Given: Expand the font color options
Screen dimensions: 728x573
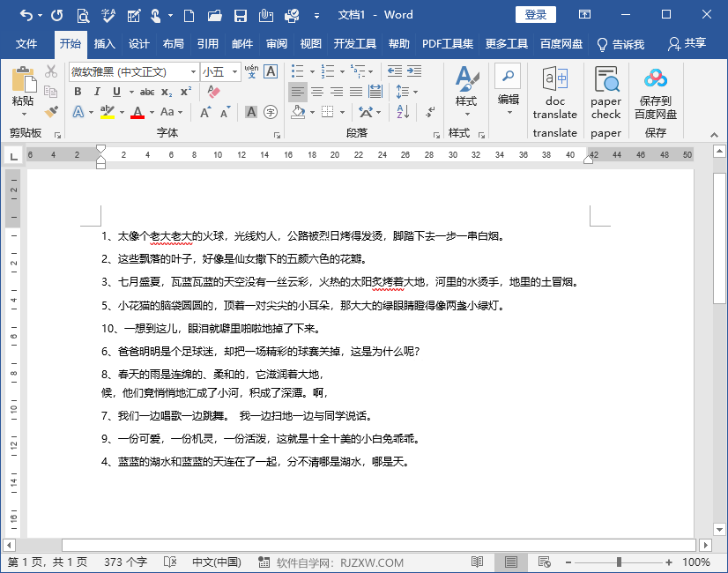Looking at the screenshot, I should click(x=152, y=112).
